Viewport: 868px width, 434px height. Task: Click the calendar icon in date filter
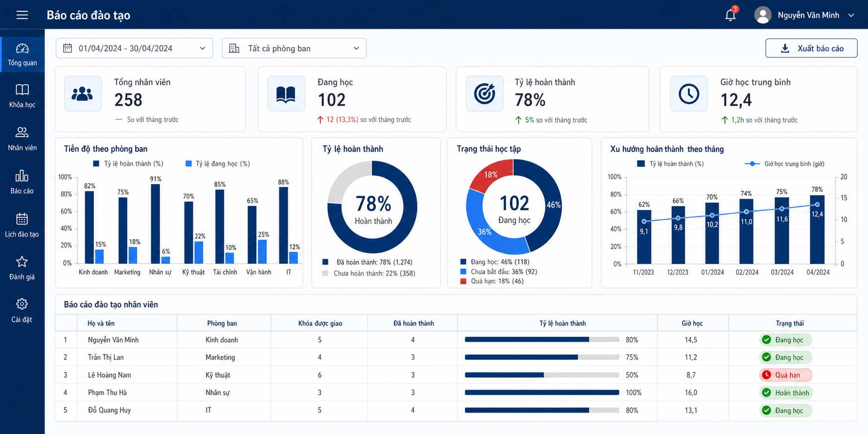[68, 48]
